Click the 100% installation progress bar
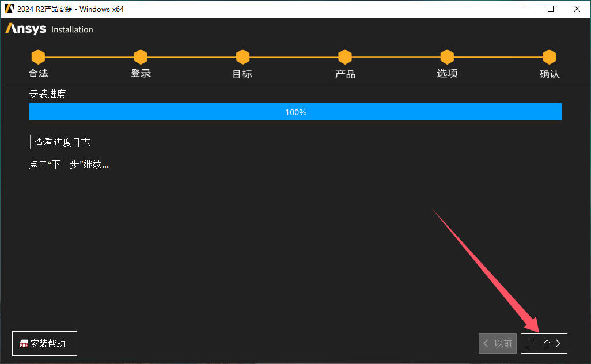 (295, 112)
